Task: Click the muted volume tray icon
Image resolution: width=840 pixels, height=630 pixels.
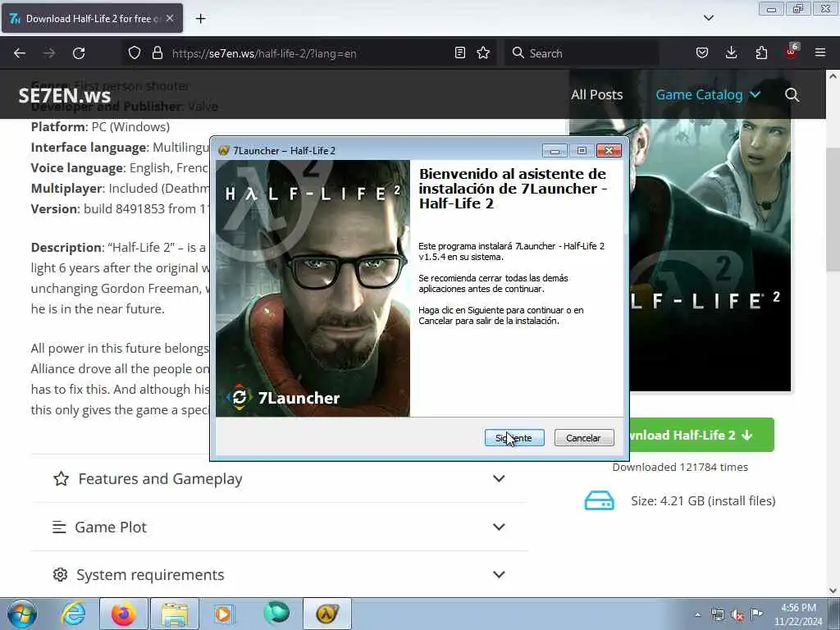Action: [737, 615]
